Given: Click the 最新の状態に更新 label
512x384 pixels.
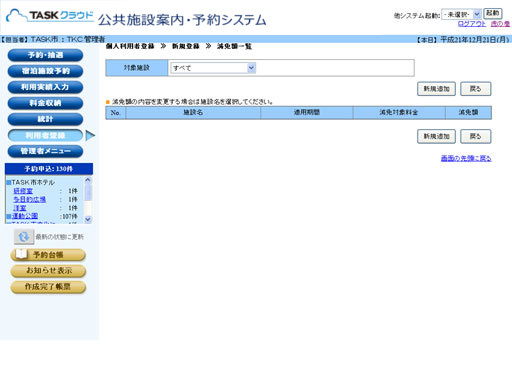Looking at the screenshot, I should 60,237.
